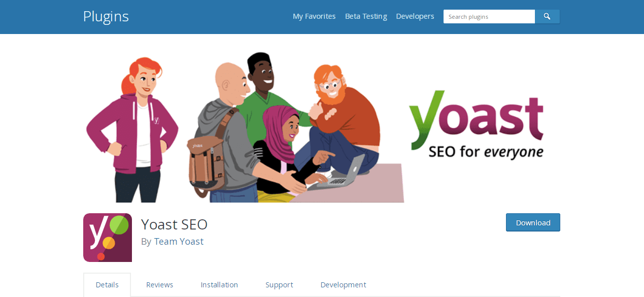Show the Development tab

tap(343, 285)
